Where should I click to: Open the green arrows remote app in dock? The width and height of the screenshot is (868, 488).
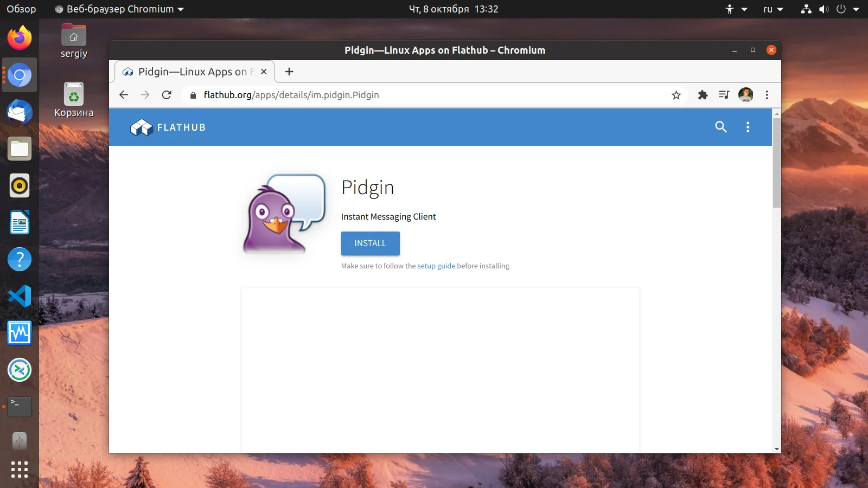tap(20, 370)
